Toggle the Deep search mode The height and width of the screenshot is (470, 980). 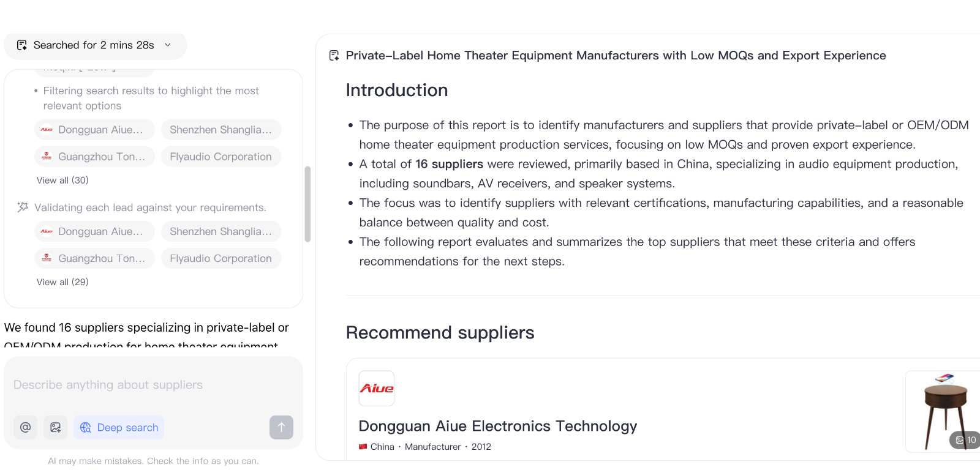119,427
